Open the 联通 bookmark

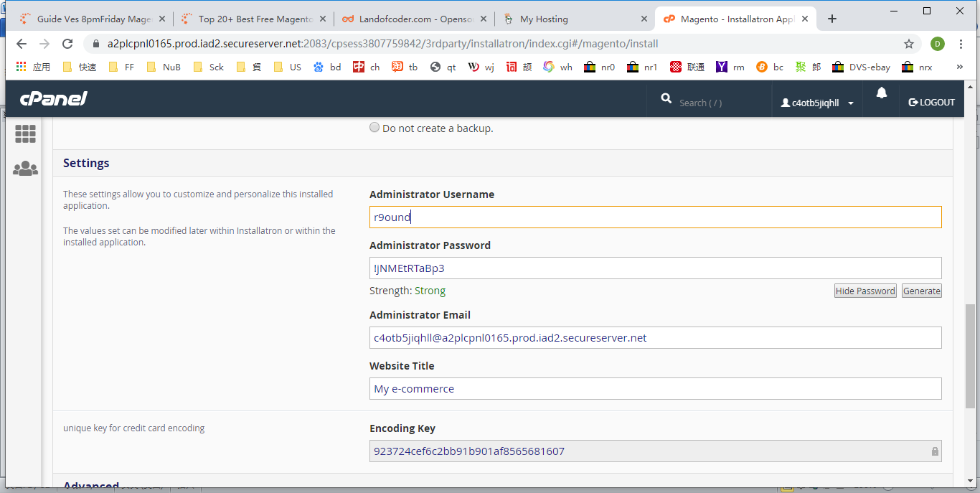tap(687, 67)
